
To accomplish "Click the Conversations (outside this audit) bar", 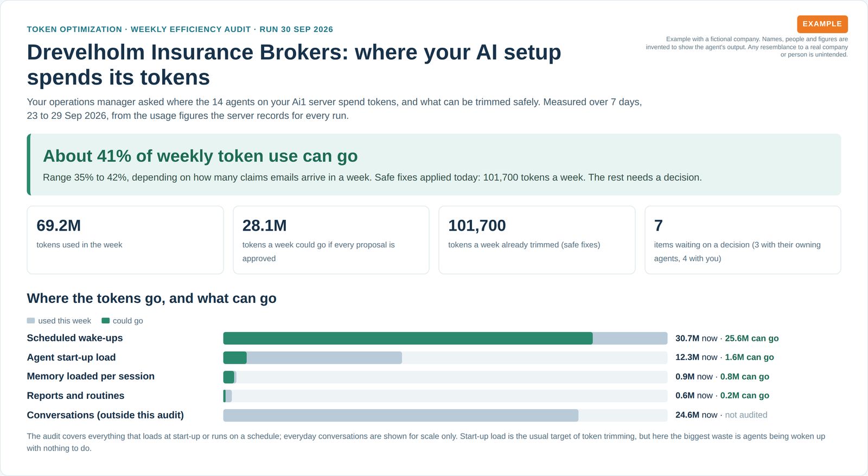I will 401,415.
